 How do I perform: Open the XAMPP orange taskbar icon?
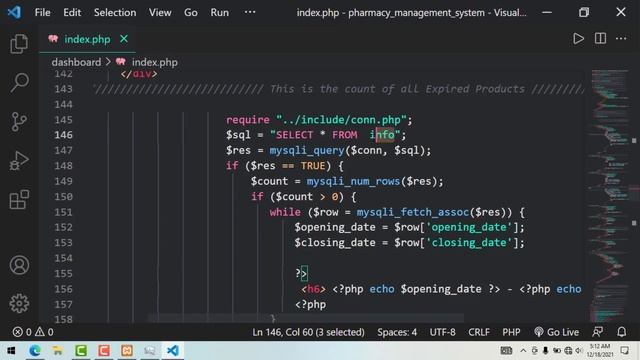(x=127, y=351)
